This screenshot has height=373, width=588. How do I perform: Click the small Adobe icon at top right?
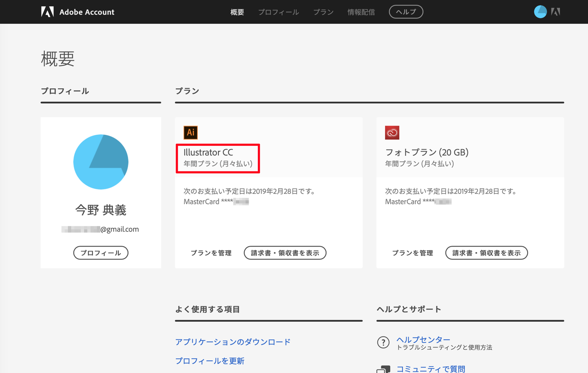[556, 12]
